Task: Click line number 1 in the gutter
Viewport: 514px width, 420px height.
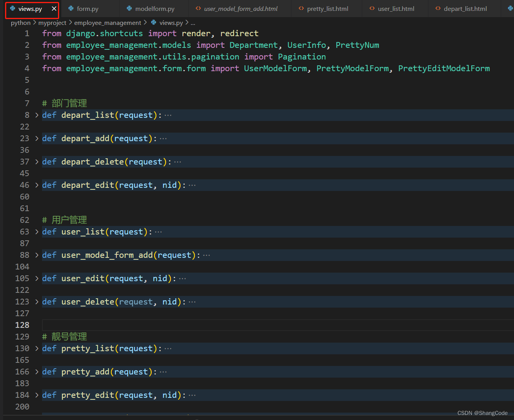Action: (27, 33)
